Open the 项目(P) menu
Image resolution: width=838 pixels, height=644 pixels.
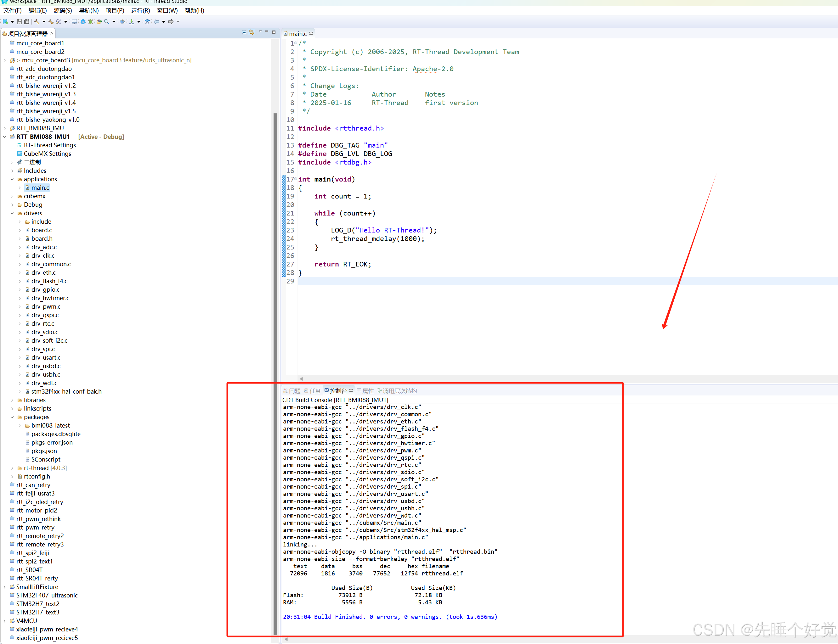coord(115,11)
